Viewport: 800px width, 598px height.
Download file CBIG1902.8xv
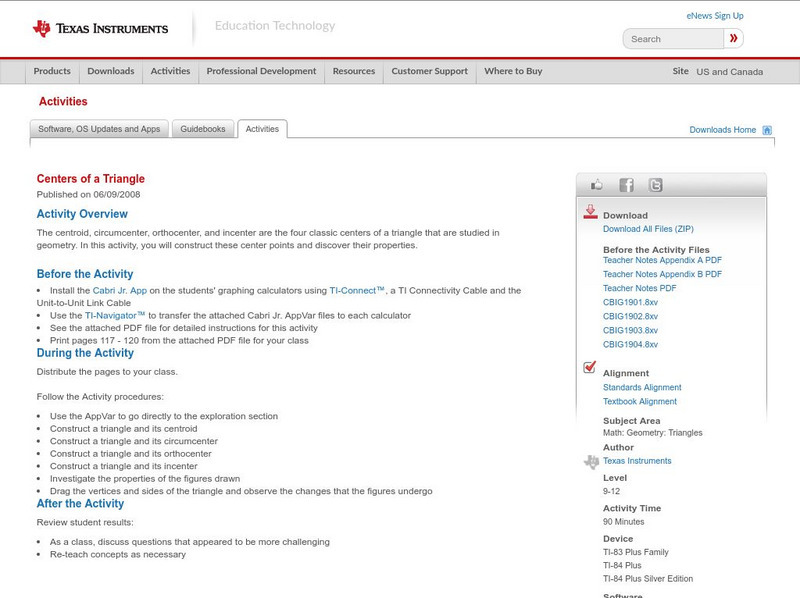click(630, 316)
